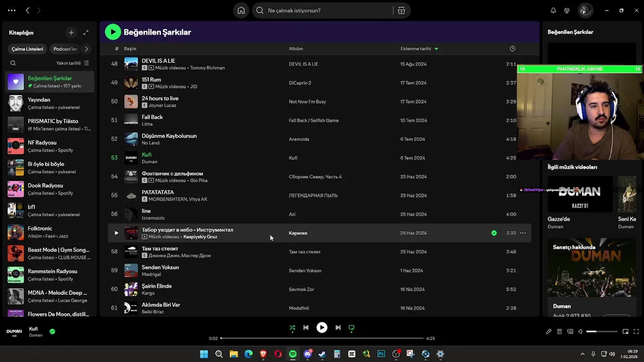The height and width of the screenshot is (362, 644).
Task: Open lyrics microphone icon
Action: point(549,332)
